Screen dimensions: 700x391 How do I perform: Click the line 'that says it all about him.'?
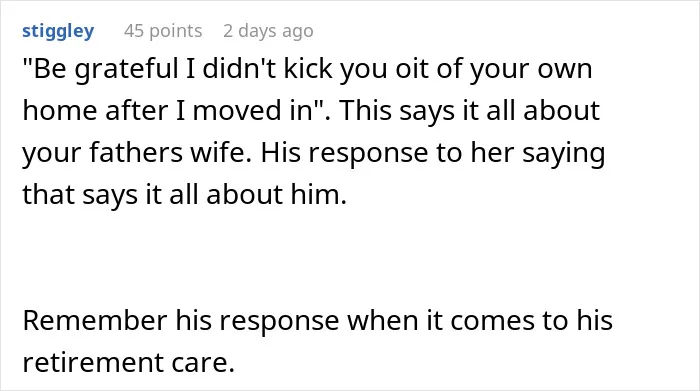[x=184, y=195]
